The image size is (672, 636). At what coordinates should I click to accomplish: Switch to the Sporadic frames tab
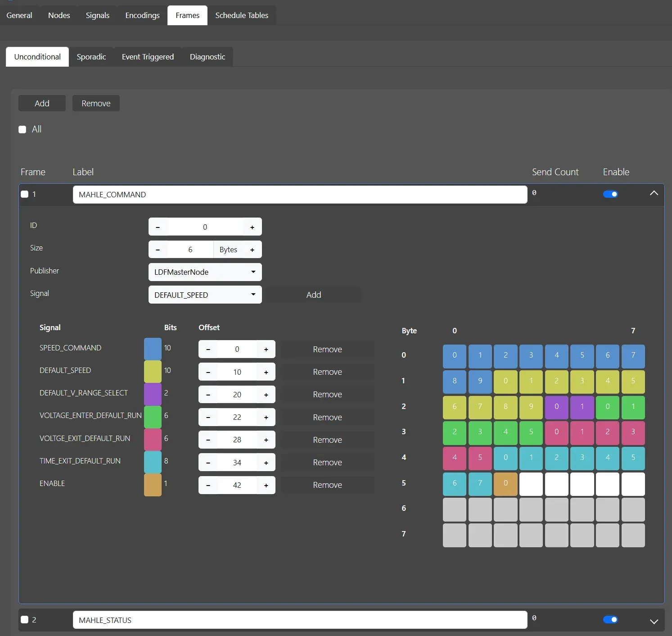[91, 57]
